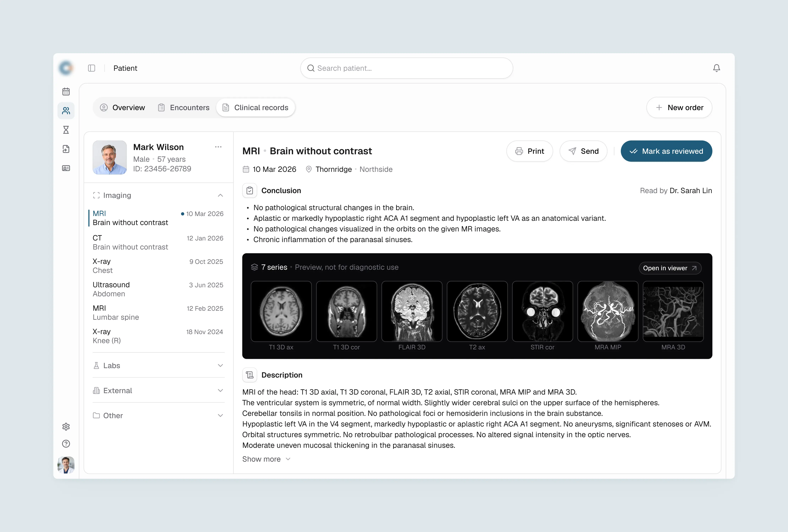The width and height of the screenshot is (788, 532).
Task: Open settings gear in sidebar
Action: (66, 427)
